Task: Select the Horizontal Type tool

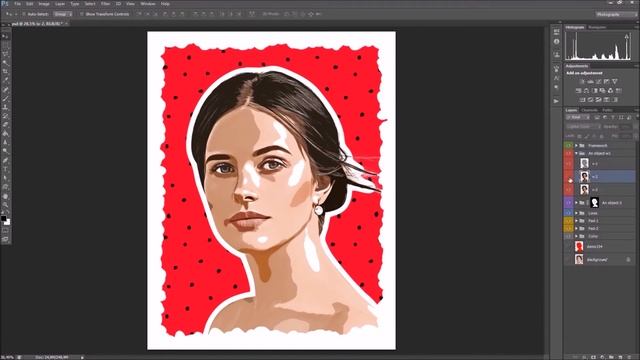Action: [5, 169]
